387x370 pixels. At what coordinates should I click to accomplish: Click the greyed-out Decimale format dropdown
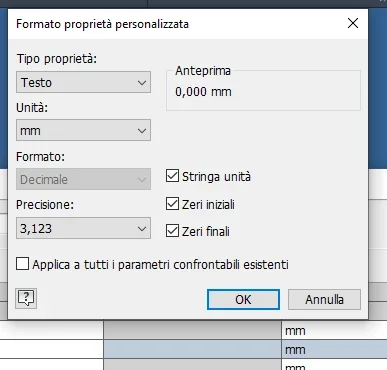(83, 179)
